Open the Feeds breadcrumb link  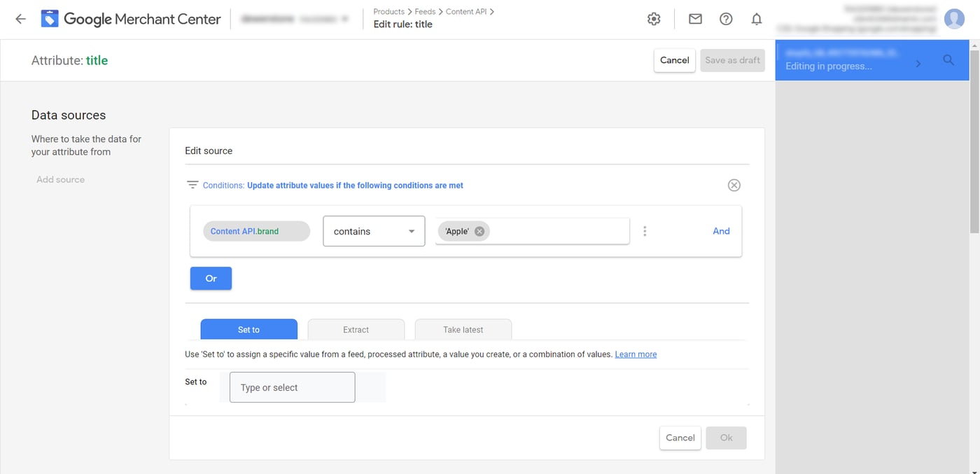pyautogui.click(x=425, y=11)
